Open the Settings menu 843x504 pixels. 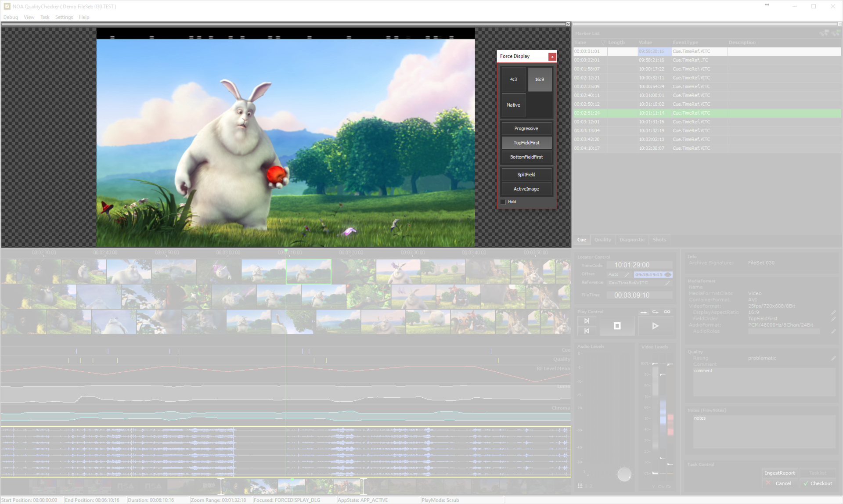tap(64, 17)
